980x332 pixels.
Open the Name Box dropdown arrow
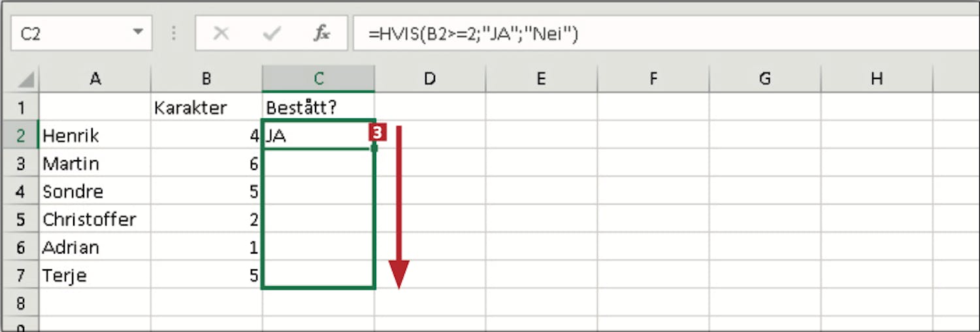pos(138,33)
